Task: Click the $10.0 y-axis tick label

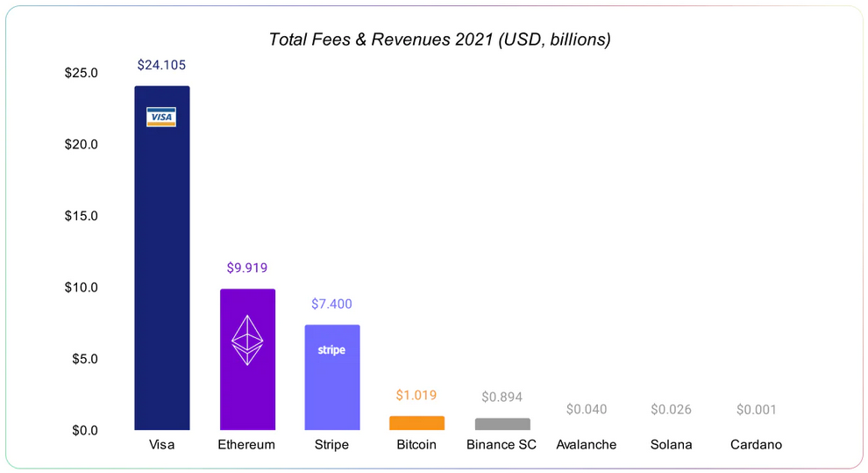Action: pyautogui.click(x=81, y=288)
